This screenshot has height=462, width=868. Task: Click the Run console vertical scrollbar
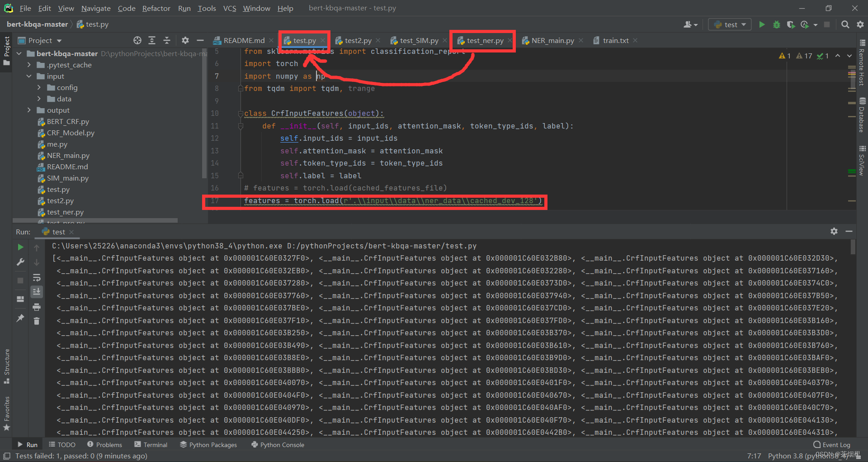853,247
